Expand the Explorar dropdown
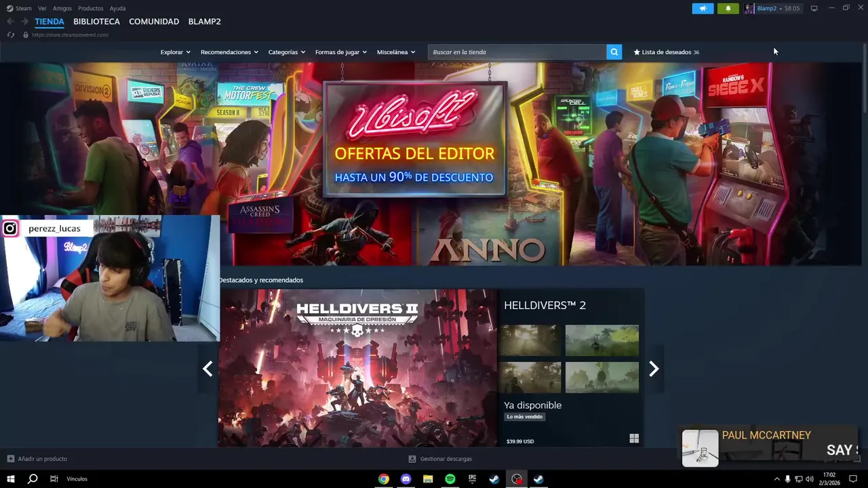868x488 pixels. click(x=175, y=52)
